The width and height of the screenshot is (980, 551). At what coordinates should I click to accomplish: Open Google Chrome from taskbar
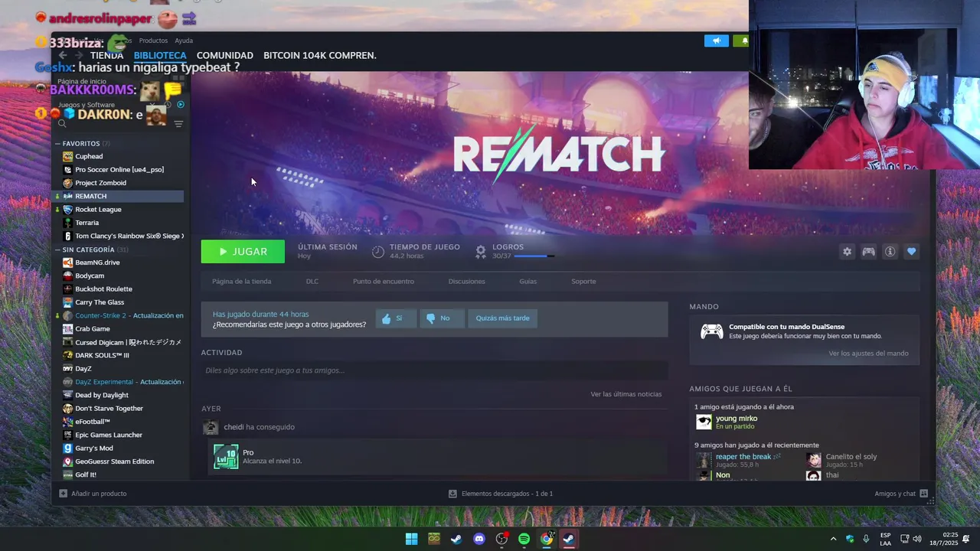(546, 539)
